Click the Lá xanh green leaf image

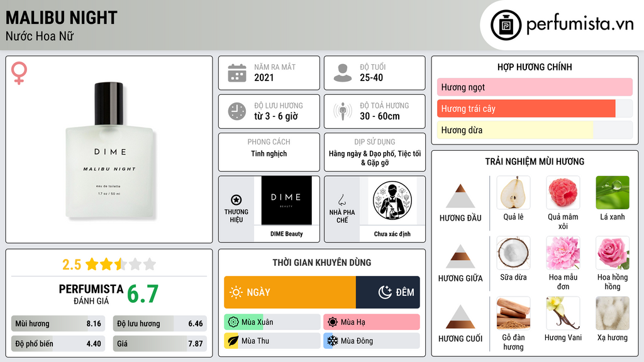tap(613, 192)
